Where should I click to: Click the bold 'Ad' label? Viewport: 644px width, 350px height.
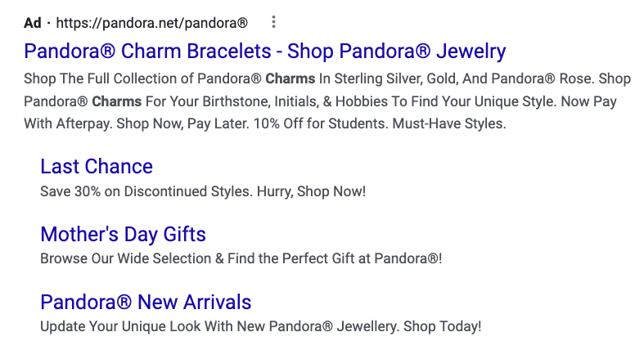(x=33, y=23)
